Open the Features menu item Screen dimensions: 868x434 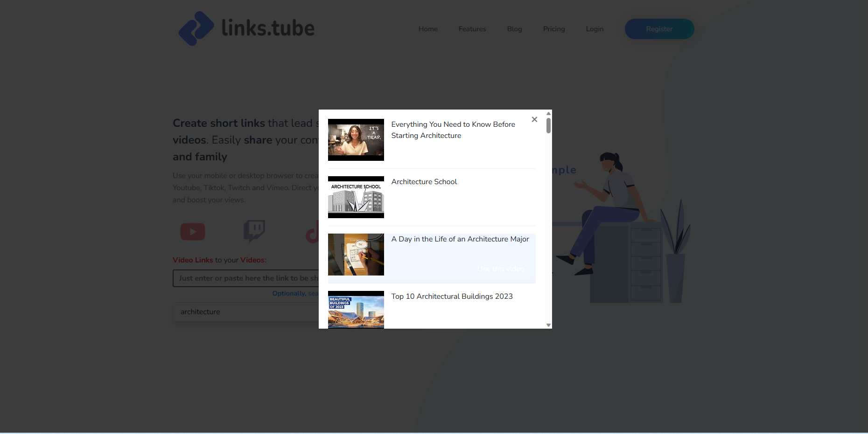472,29
